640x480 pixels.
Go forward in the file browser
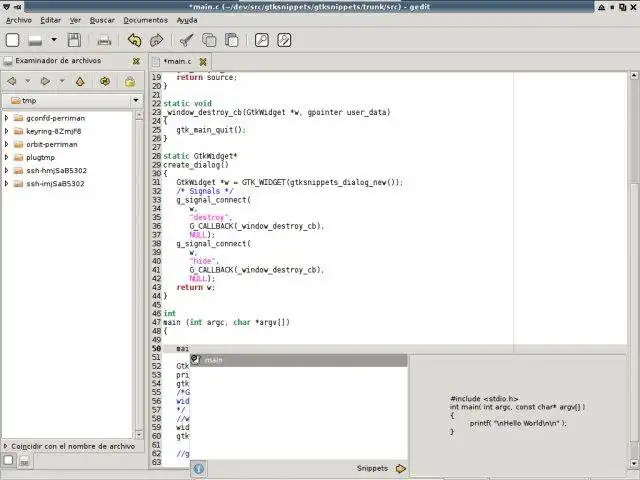[45, 81]
